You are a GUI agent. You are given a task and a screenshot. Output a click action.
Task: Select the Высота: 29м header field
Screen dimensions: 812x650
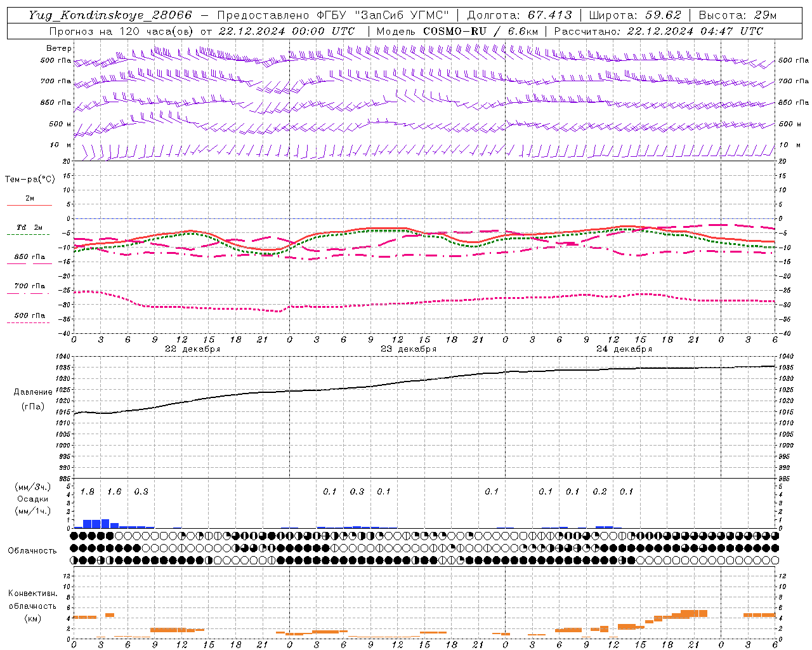coord(738,15)
